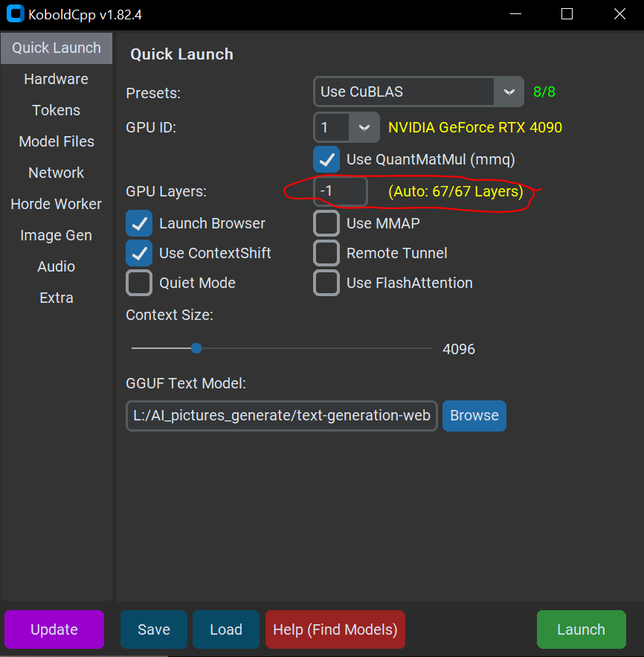Click the NVIDIA GeForce RTX 4090 label
The width and height of the screenshot is (644, 657).
tap(475, 127)
